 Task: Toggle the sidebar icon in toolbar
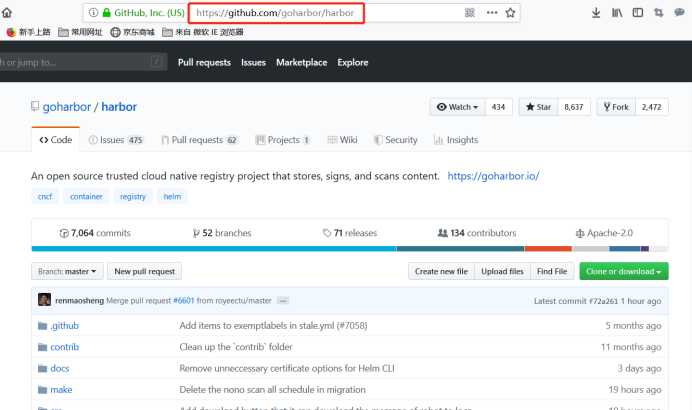pyautogui.click(x=638, y=13)
